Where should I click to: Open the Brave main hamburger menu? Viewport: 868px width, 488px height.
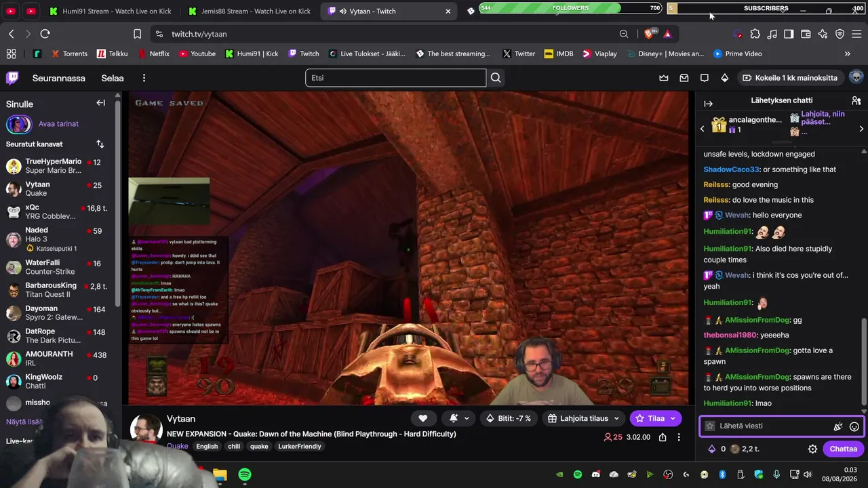coord(857,34)
